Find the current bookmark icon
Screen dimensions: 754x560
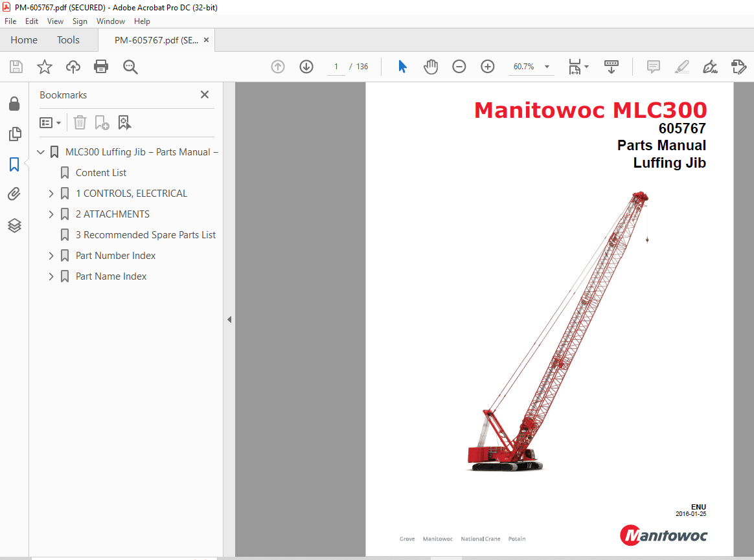click(124, 122)
